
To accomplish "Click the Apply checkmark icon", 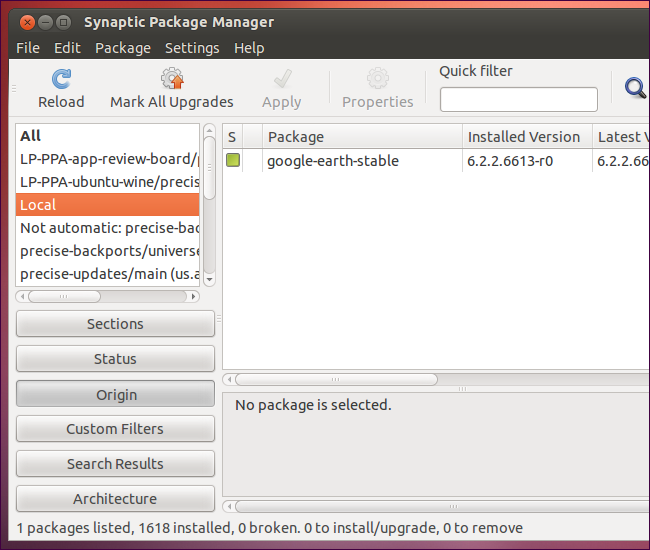I will 281,80.
